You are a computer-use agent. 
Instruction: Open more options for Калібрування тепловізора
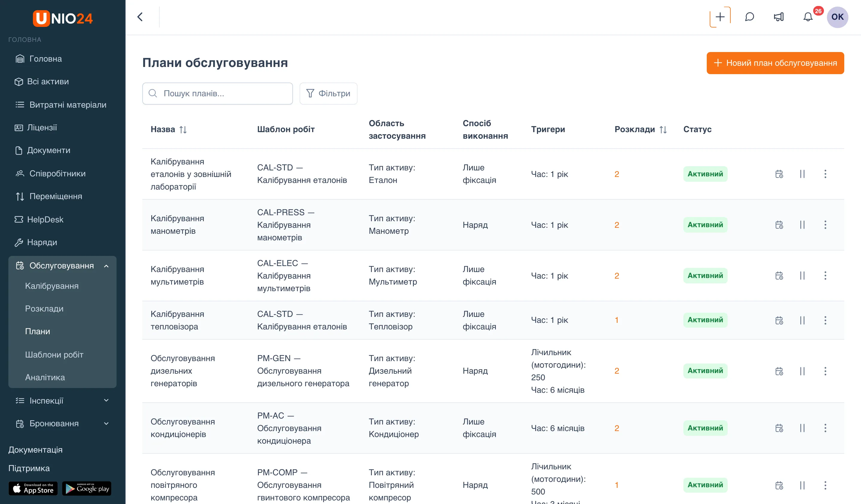click(x=825, y=320)
